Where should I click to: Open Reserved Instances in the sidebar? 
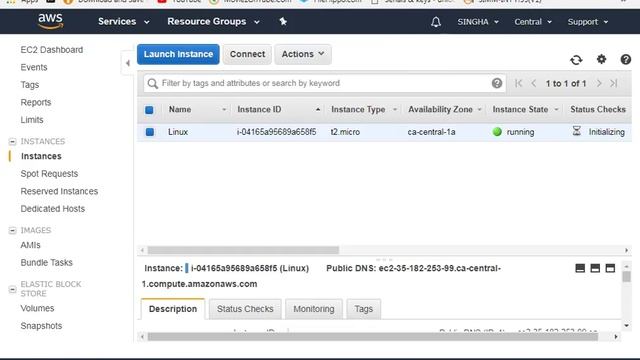pos(59,191)
